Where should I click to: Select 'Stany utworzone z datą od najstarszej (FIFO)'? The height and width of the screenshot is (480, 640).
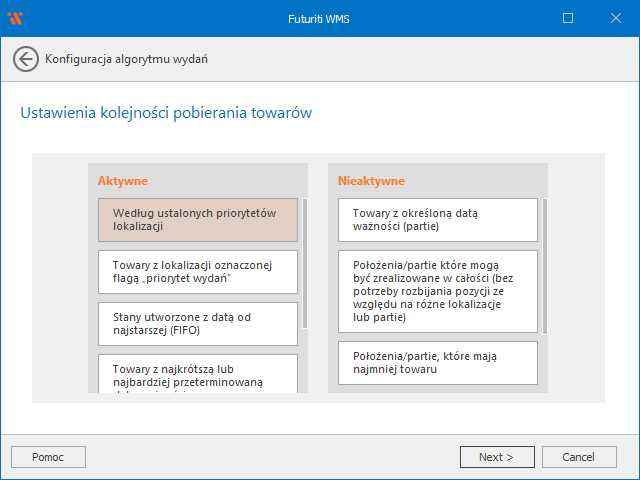coord(198,323)
